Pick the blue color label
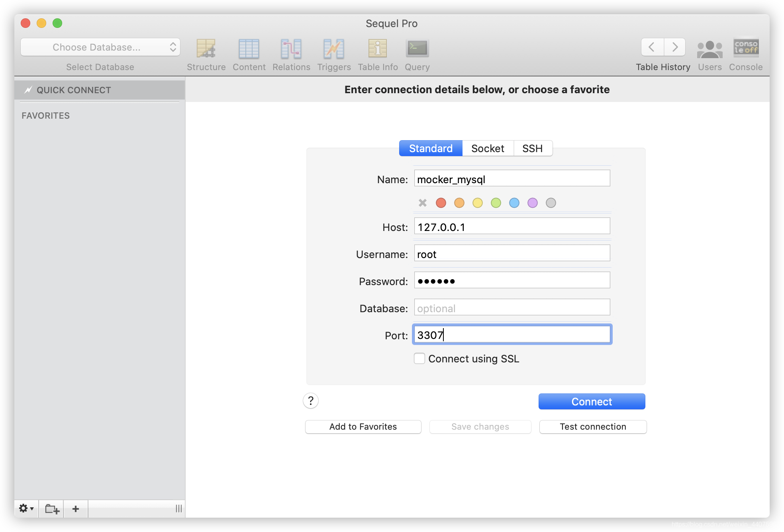 pos(514,203)
